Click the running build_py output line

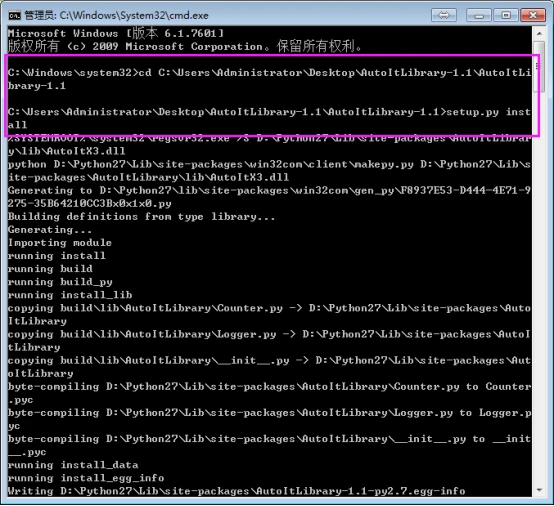coord(60,282)
